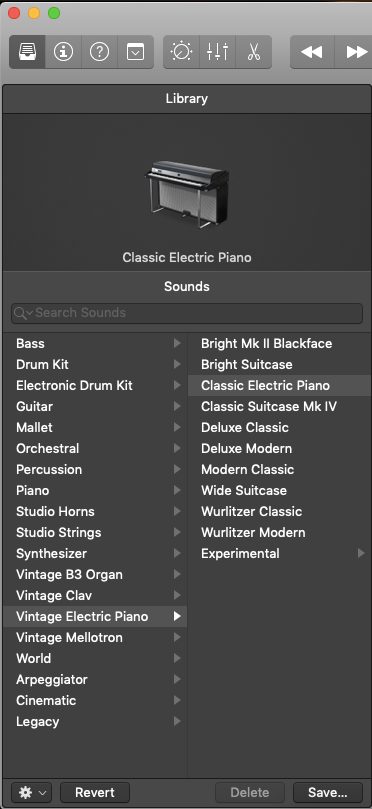The height and width of the screenshot is (809, 372).
Task: Choose Bright Suitcase patch
Action: (279, 364)
